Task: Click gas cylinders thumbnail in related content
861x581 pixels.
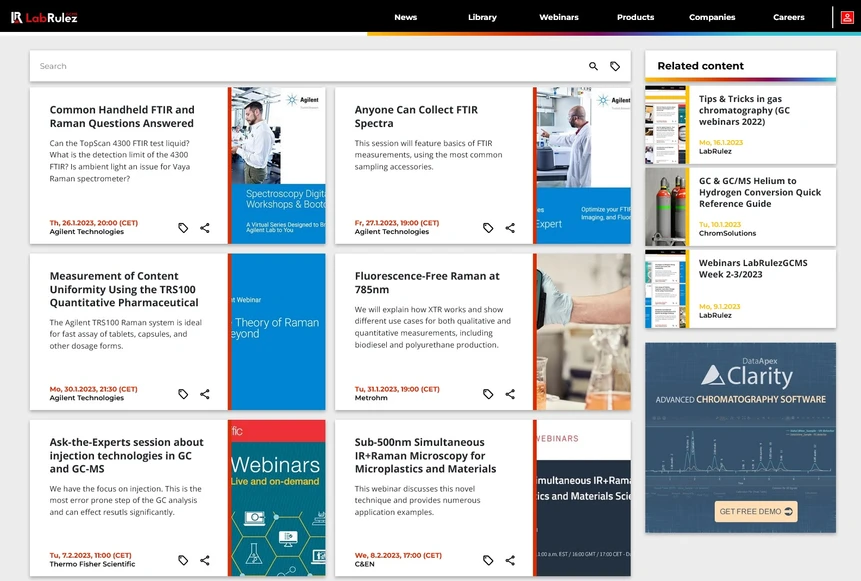Action: click(667, 207)
